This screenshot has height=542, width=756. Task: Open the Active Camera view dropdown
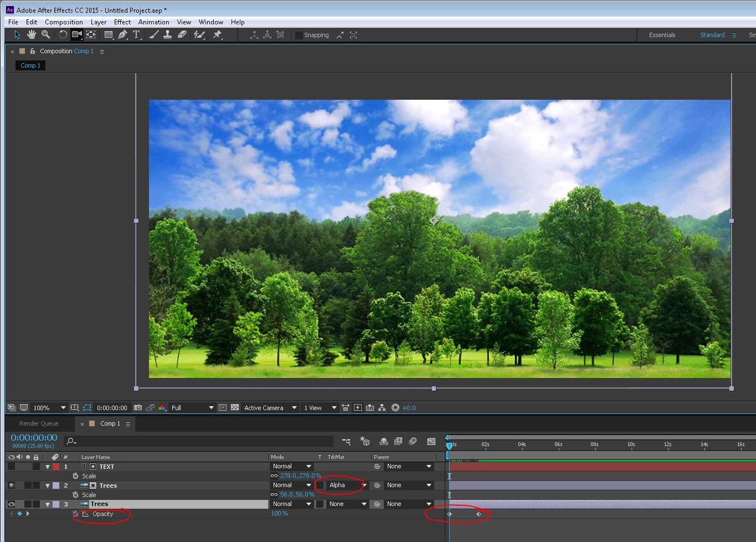point(270,407)
